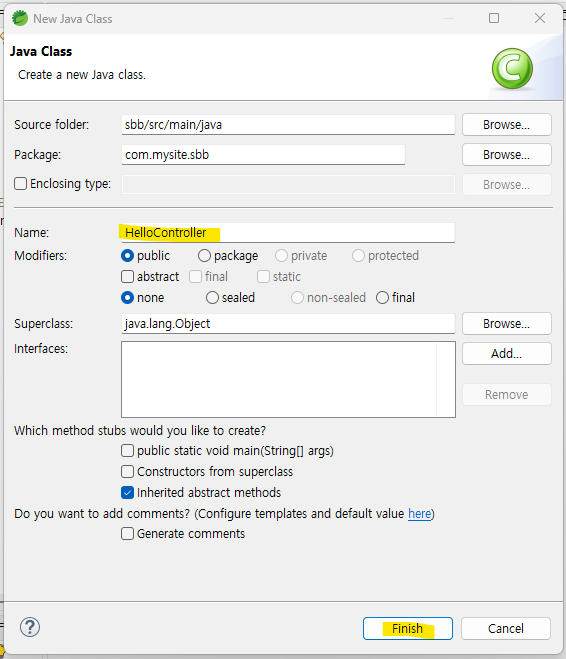Screen dimensions: 566x659
Task: Select the sealed radio button
Action: pyautogui.click(x=212, y=298)
